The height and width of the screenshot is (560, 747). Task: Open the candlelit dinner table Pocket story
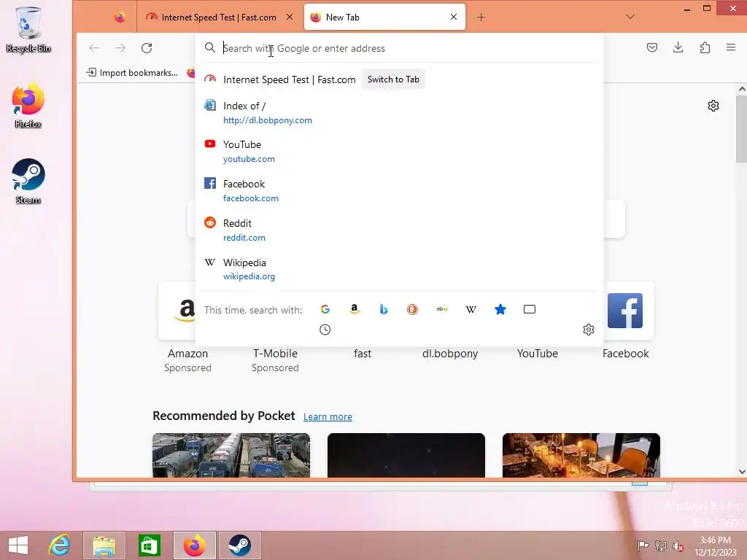(x=581, y=455)
